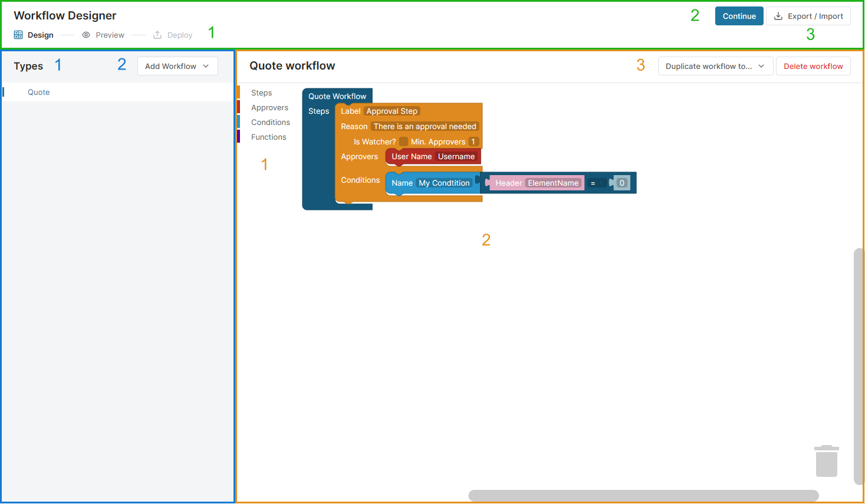Open the Steps toolbox category
Image resolution: width=865 pixels, height=504 pixels.
pos(261,93)
